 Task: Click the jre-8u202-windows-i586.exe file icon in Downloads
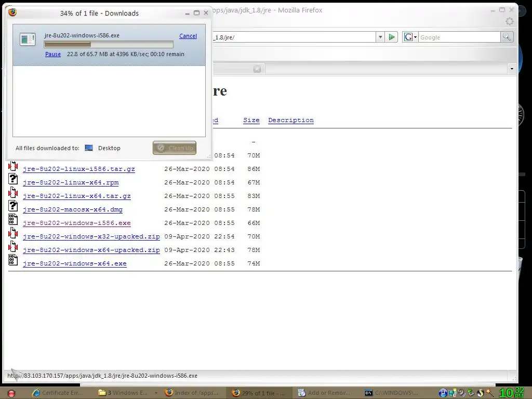pos(28,39)
